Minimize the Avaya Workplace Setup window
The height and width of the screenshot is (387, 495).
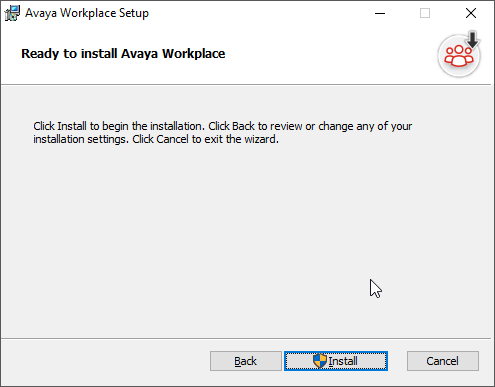(380, 13)
